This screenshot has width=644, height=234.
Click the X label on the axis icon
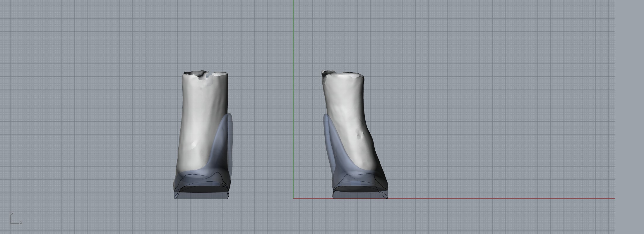tap(21, 223)
